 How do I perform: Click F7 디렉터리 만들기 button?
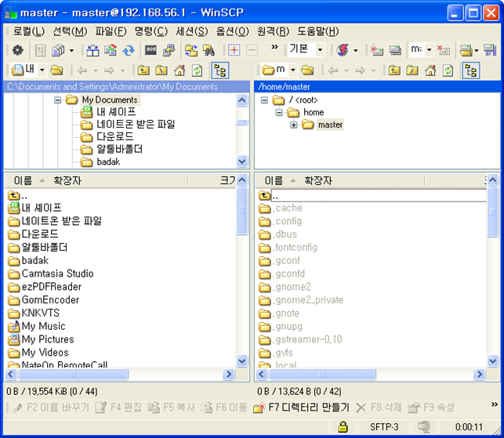[x=301, y=407]
